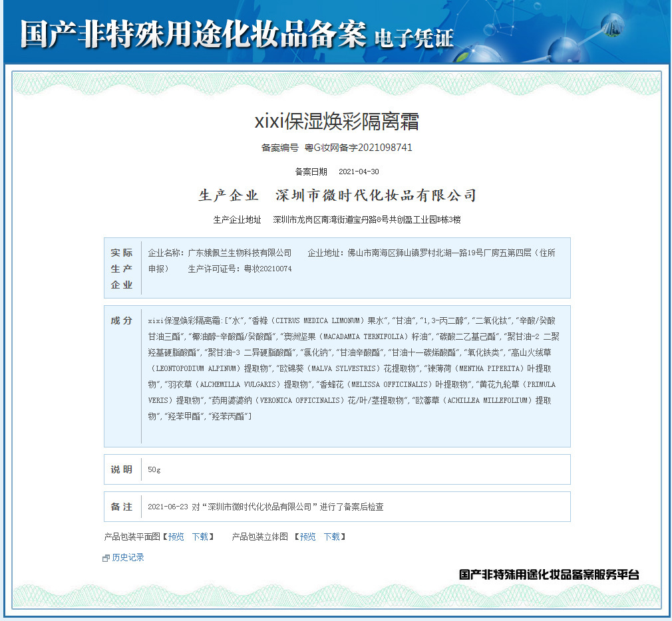672x621 pixels.
Task: Click ingredient 高山火绒草 (LEONTOPODIUM ALPINUM)
Action: click(349, 360)
